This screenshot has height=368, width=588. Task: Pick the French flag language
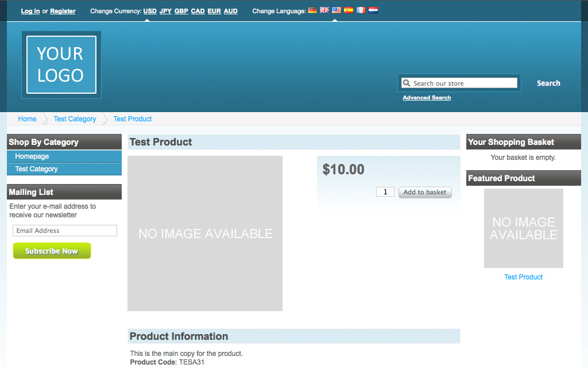[x=361, y=10]
